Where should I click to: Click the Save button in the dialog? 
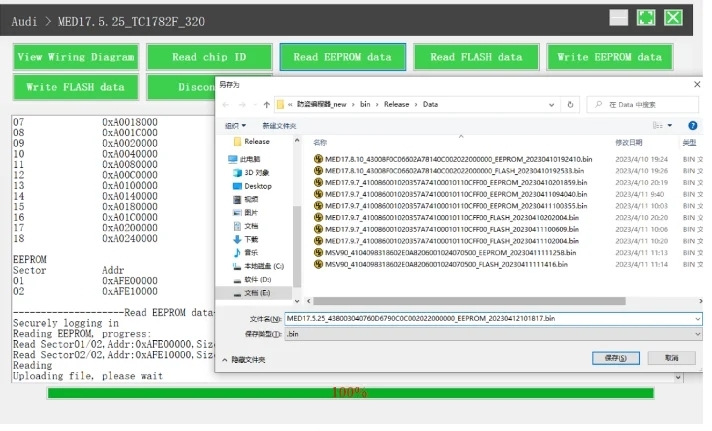[616, 358]
